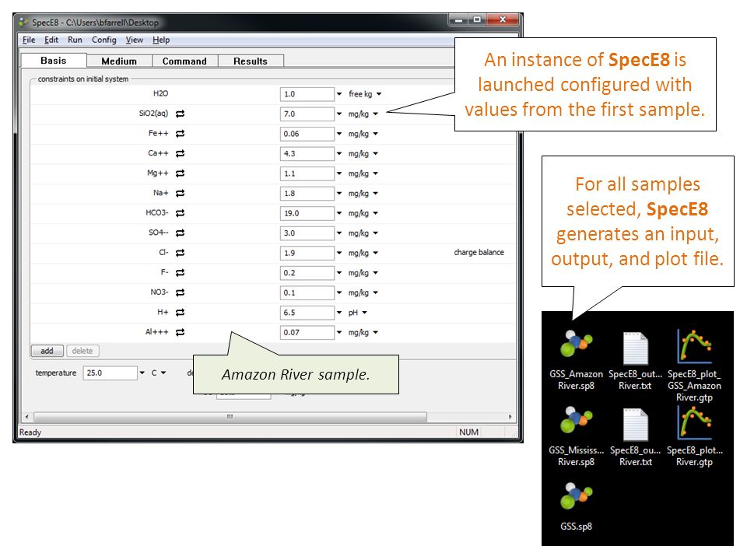Viewport: 747px width, 560px height.
Task: Swap basis entry for Fe++
Action: (x=180, y=134)
